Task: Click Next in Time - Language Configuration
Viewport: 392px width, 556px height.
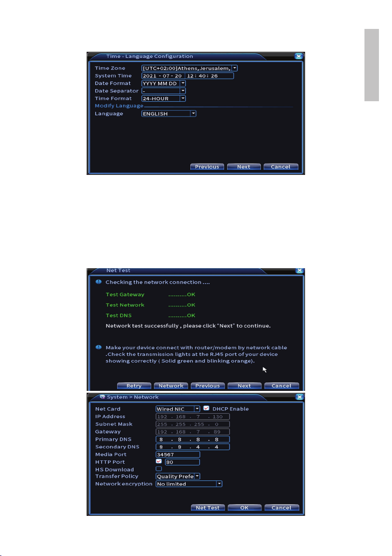Action: pyautogui.click(x=244, y=167)
